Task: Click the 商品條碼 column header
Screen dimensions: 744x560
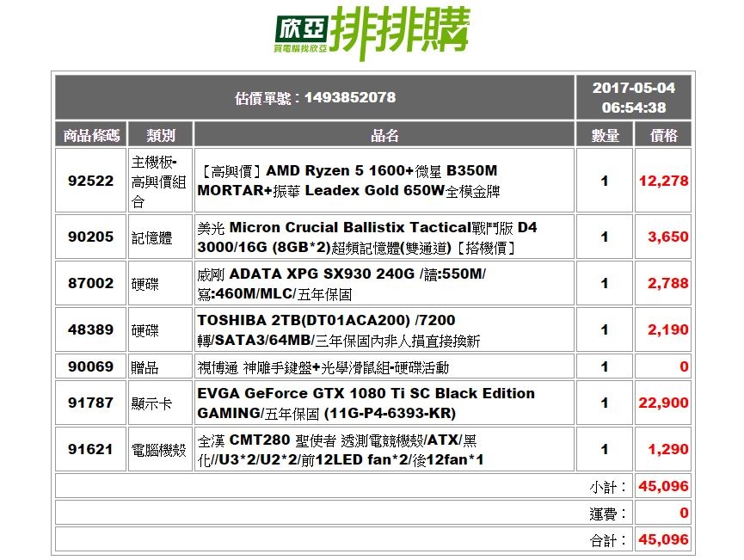Action: [91, 135]
